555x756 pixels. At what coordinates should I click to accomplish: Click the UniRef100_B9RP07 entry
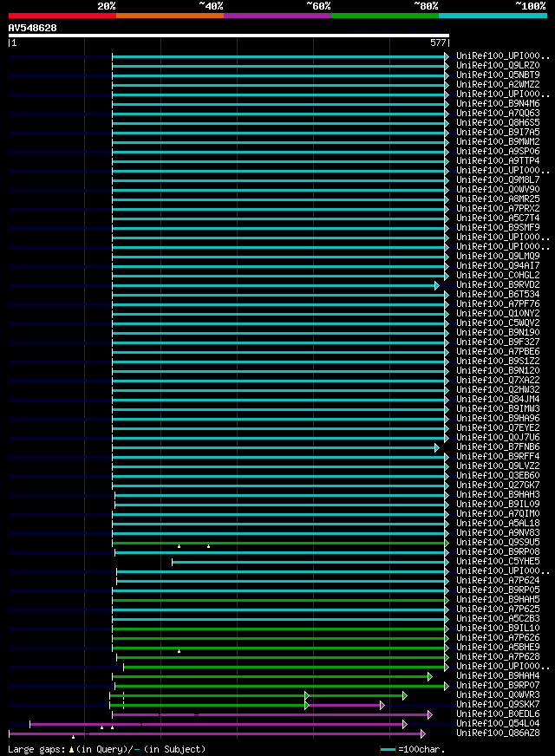tap(498, 686)
